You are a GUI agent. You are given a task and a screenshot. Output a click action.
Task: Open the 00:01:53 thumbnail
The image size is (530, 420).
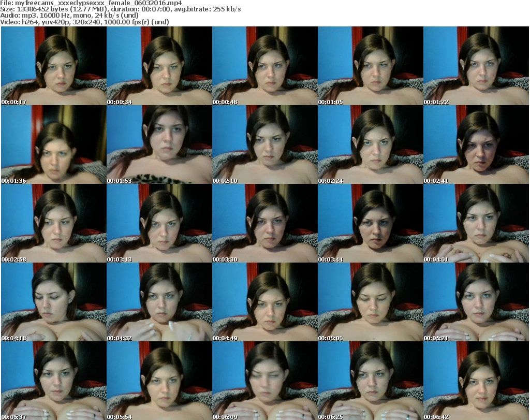click(x=159, y=144)
